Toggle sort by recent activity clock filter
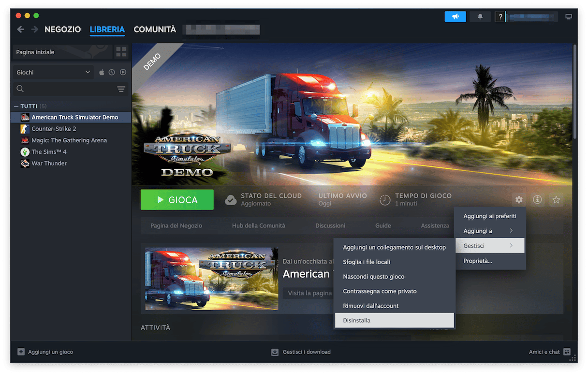588x375 pixels. tap(112, 72)
